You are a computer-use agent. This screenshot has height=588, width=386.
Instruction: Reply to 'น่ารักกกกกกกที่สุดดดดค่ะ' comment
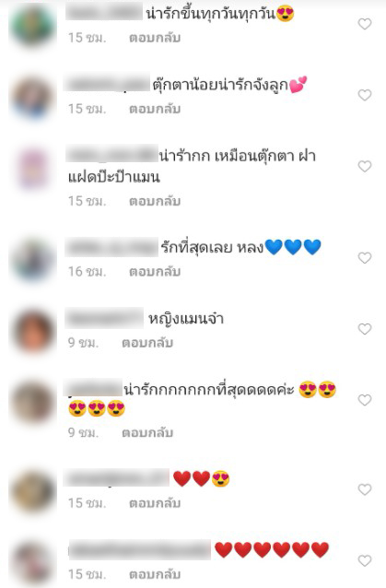tap(147, 433)
